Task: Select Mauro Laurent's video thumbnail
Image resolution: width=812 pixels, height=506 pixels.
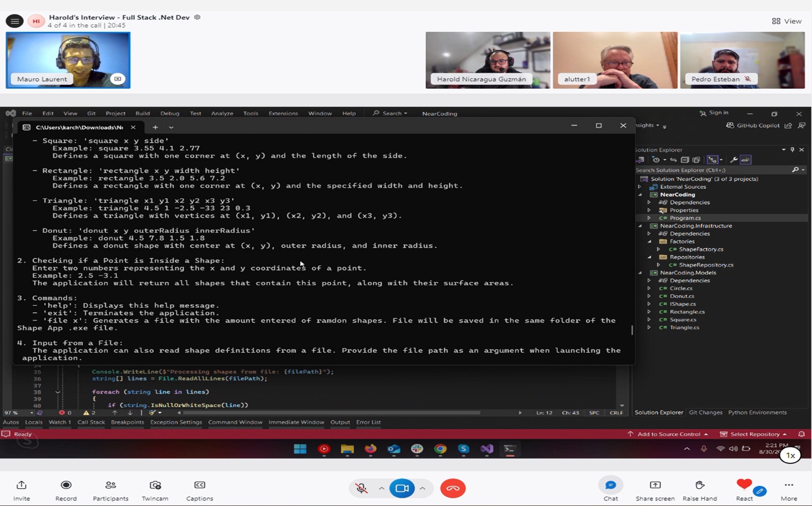Action: click(x=68, y=60)
